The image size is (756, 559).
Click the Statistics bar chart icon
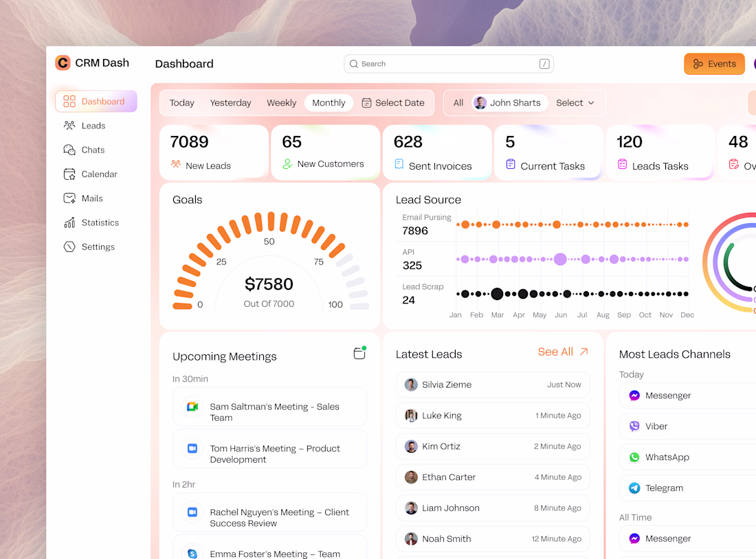coord(69,222)
